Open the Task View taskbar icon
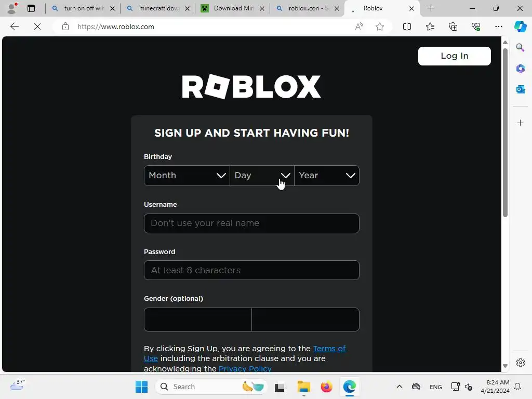This screenshot has height=399, width=532. pos(280,387)
